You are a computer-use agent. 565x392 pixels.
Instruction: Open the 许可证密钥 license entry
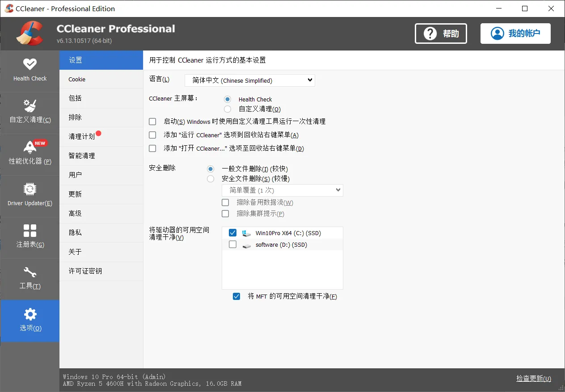pyautogui.click(x=85, y=270)
